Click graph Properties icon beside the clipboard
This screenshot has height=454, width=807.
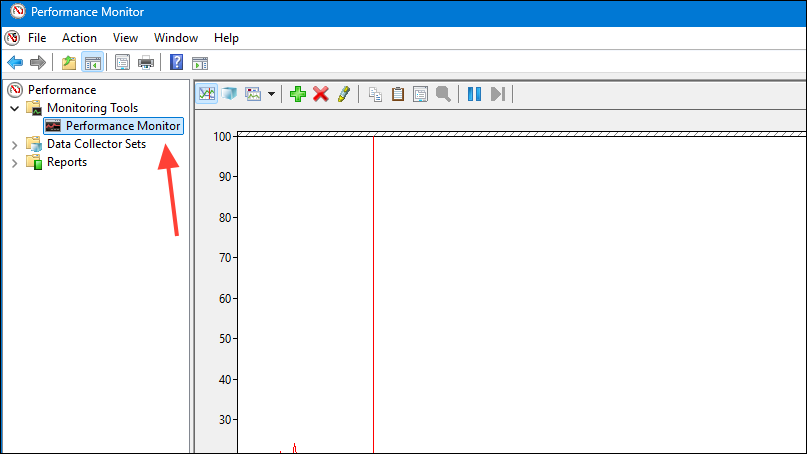click(x=420, y=94)
